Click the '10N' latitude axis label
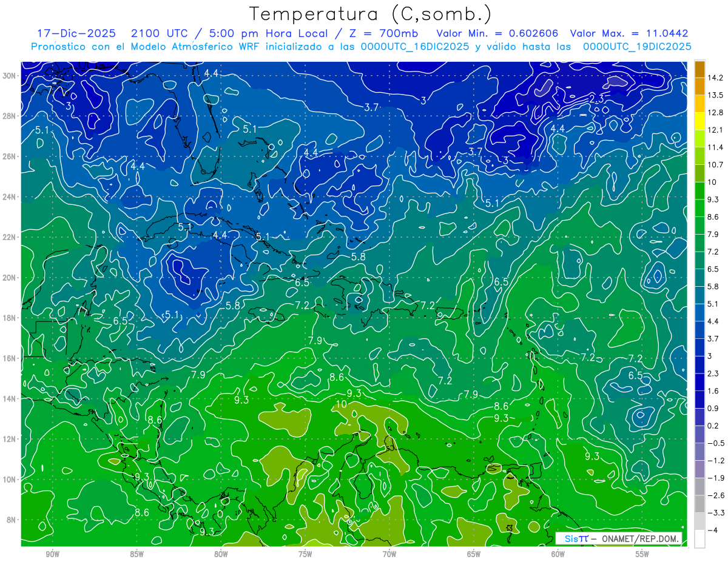 10,479
